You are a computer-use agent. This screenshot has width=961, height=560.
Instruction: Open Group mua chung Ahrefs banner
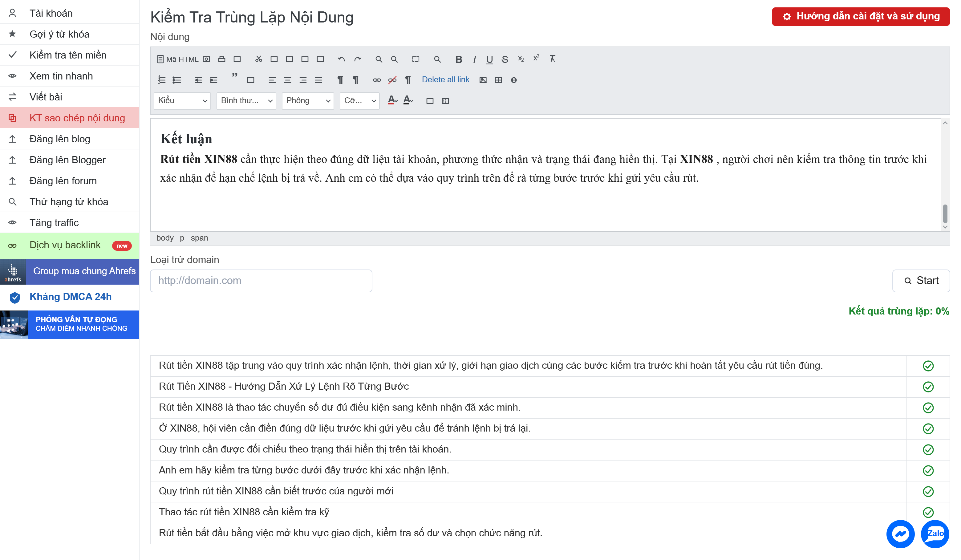pyautogui.click(x=69, y=271)
